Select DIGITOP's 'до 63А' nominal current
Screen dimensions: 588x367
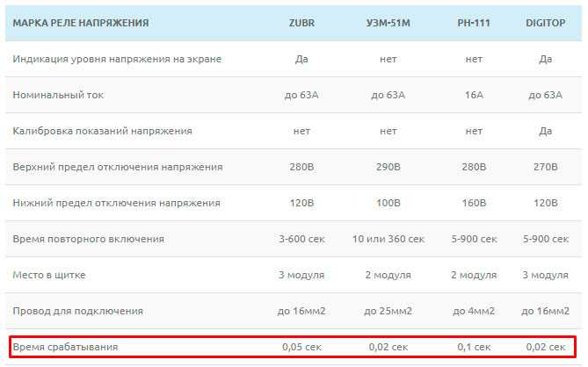coord(545,95)
